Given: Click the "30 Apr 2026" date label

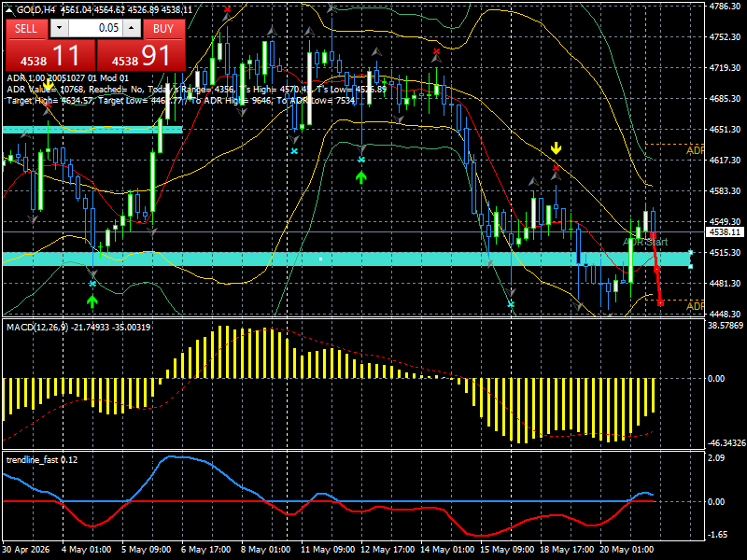Looking at the screenshot, I should [26, 549].
